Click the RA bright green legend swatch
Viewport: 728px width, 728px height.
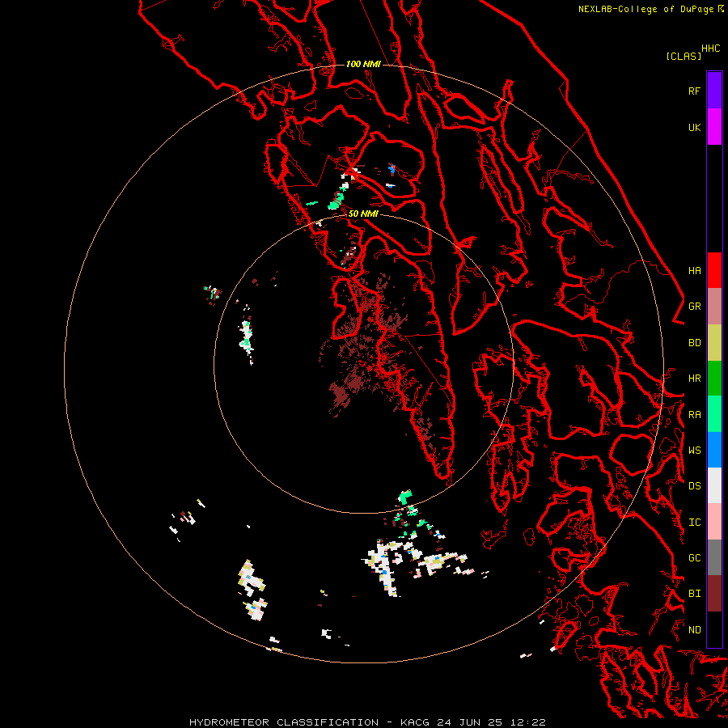click(x=714, y=414)
